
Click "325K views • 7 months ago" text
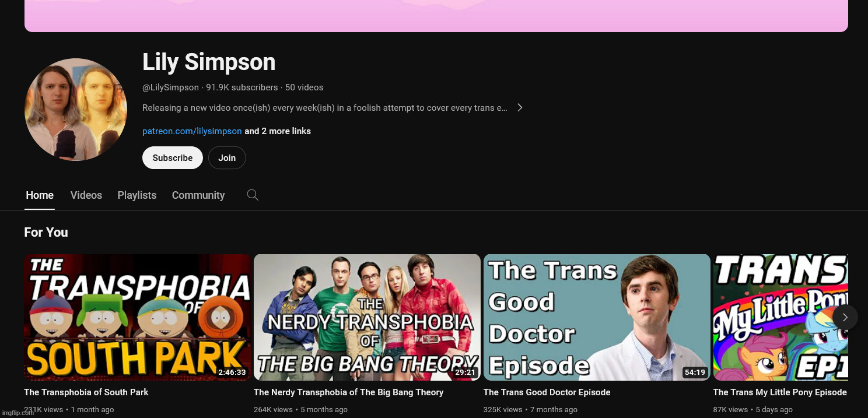530,410
